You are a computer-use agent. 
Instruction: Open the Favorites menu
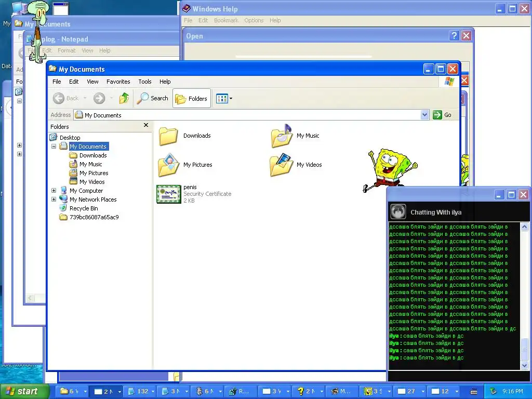[118, 82]
